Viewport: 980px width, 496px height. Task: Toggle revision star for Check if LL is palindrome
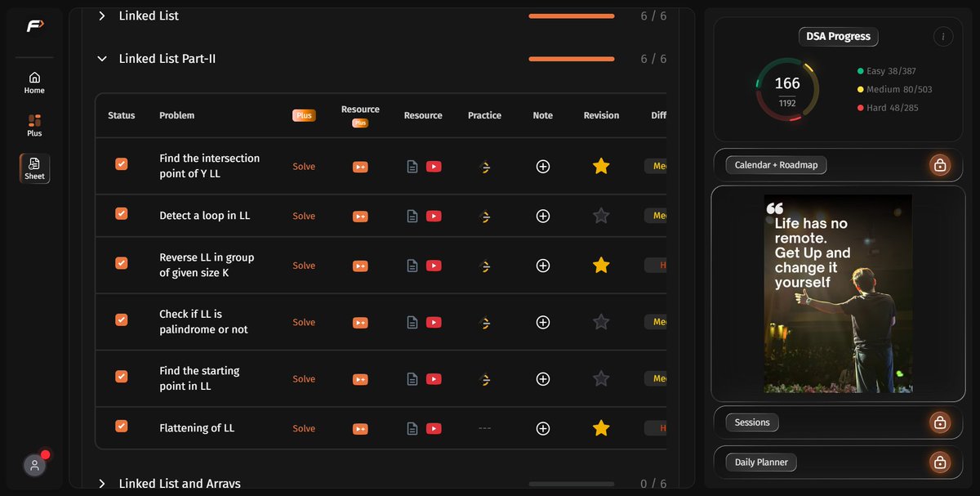pos(601,322)
